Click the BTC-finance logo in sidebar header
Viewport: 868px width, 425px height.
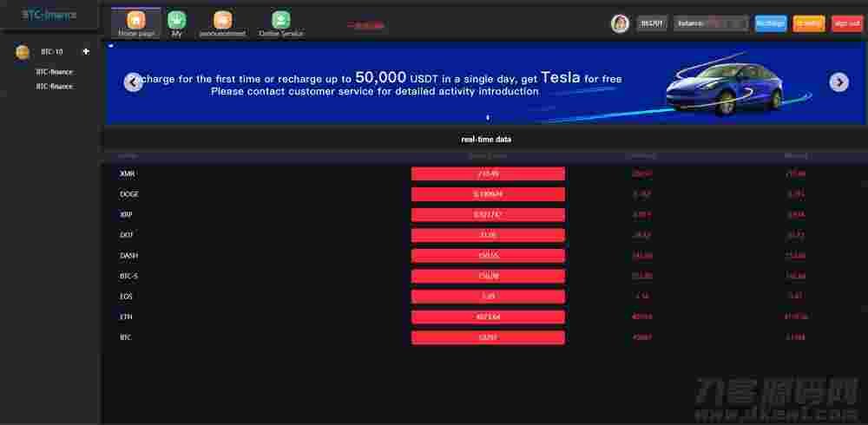pos(49,15)
